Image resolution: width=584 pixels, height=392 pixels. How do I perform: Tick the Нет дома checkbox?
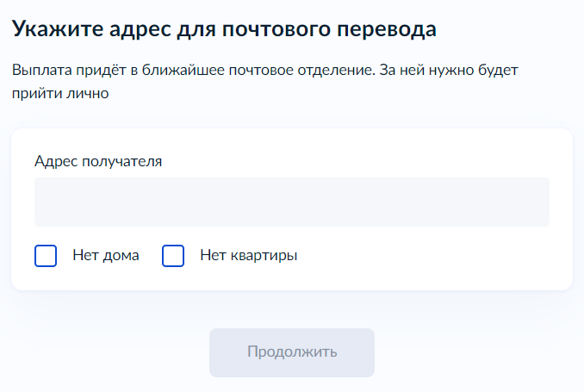point(46,256)
